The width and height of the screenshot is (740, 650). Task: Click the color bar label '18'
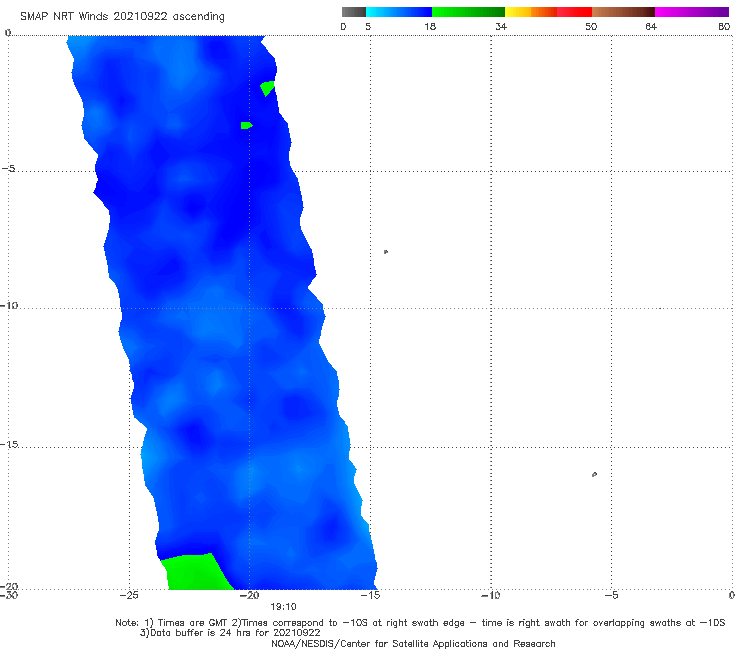click(430, 26)
